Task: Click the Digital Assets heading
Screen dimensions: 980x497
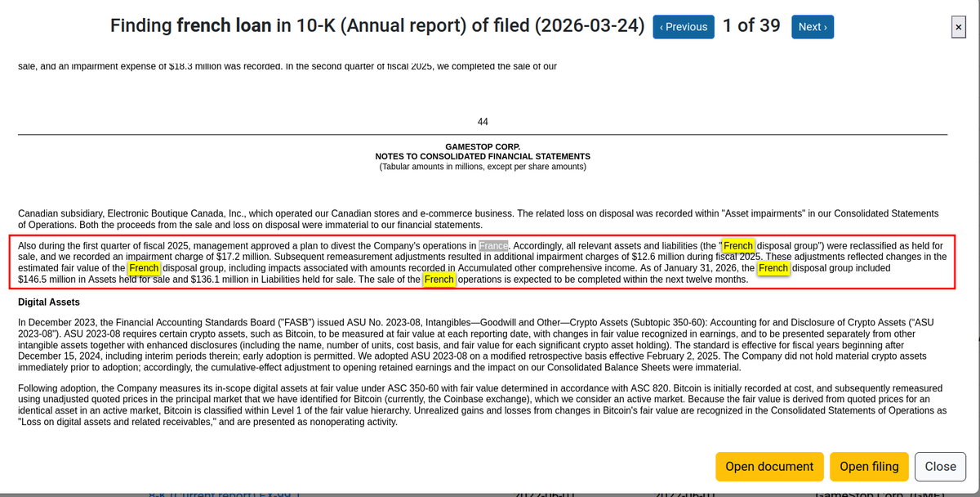Action: (49, 302)
